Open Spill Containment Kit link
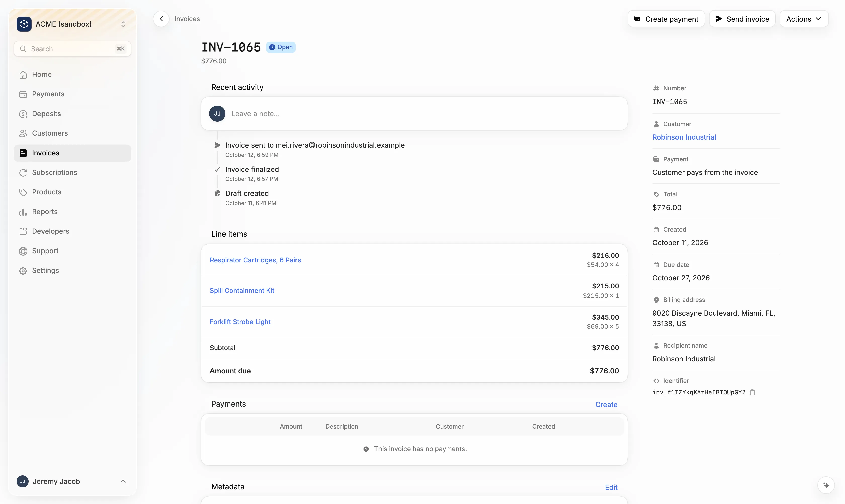The height and width of the screenshot is (504, 845). click(242, 291)
